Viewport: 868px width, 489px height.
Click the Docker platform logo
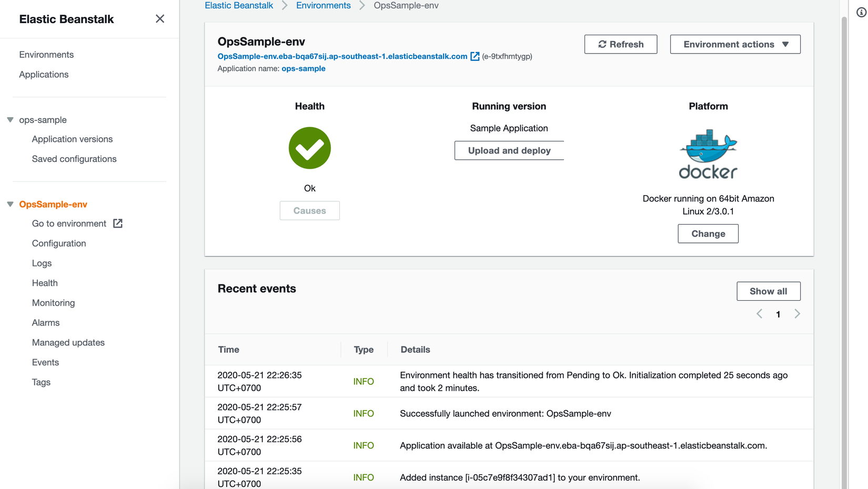coord(708,154)
